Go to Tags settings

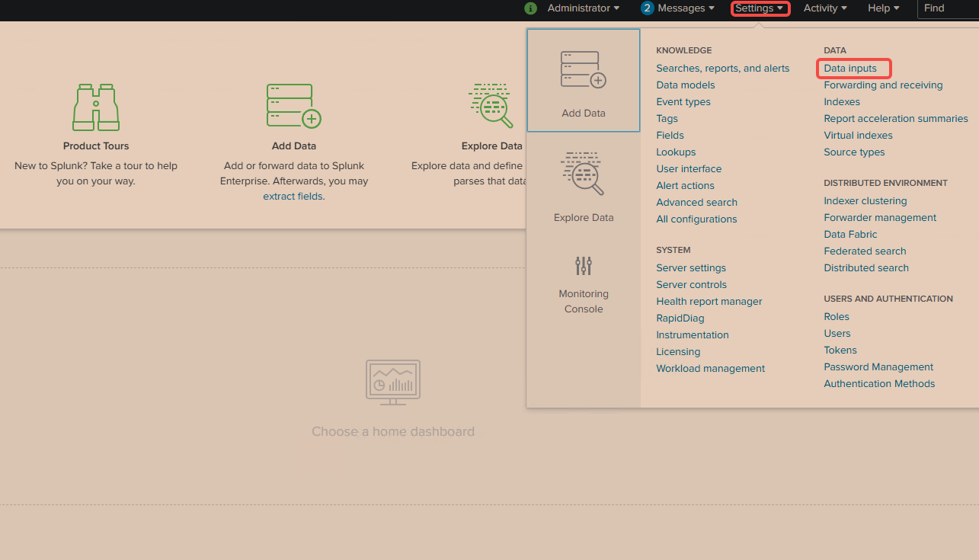[667, 119]
